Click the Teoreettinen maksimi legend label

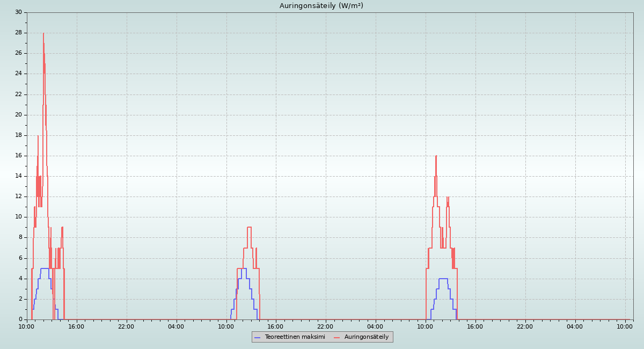tap(295, 337)
